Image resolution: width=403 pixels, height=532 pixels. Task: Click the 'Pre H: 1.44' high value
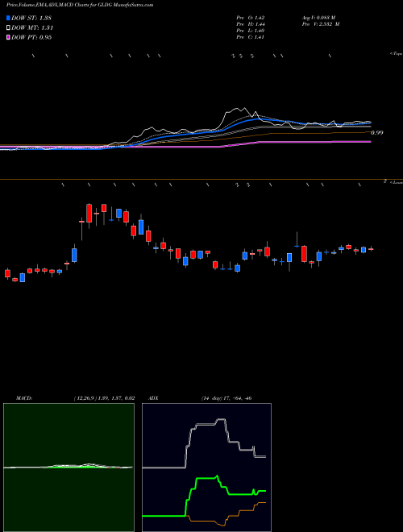tap(251, 24)
